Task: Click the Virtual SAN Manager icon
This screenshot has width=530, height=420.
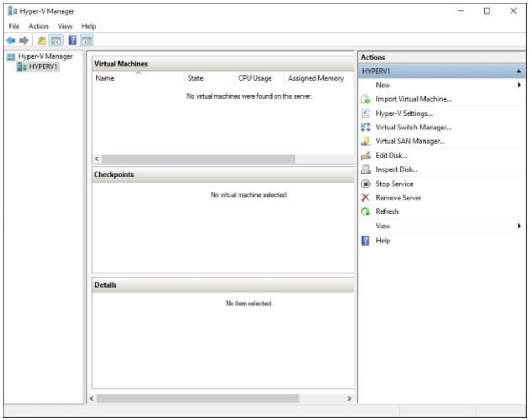Action: [366, 141]
